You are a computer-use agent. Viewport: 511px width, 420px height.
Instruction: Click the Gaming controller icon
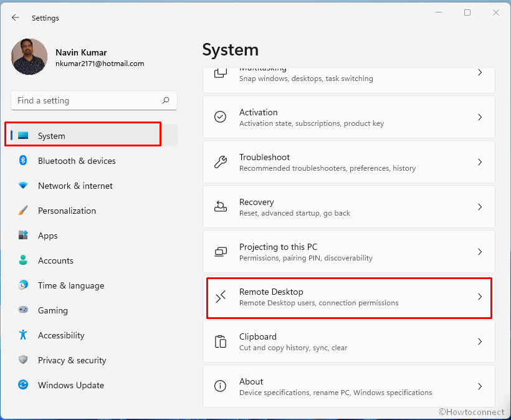click(23, 310)
